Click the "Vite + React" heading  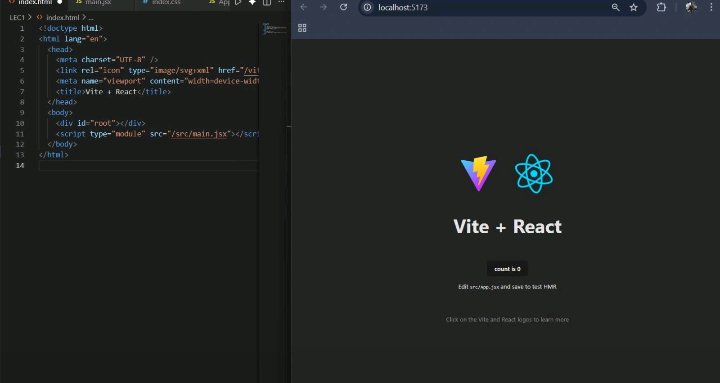[x=507, y=226]
